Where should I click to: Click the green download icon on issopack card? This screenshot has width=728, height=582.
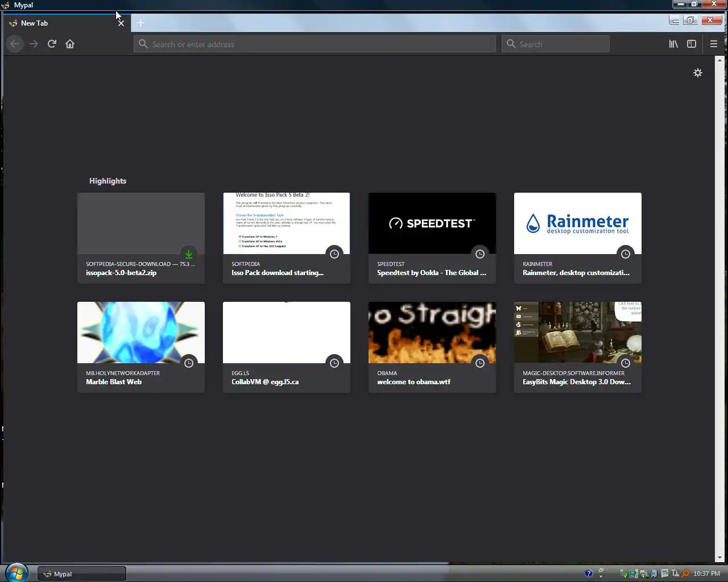click(x=189, y=254)
